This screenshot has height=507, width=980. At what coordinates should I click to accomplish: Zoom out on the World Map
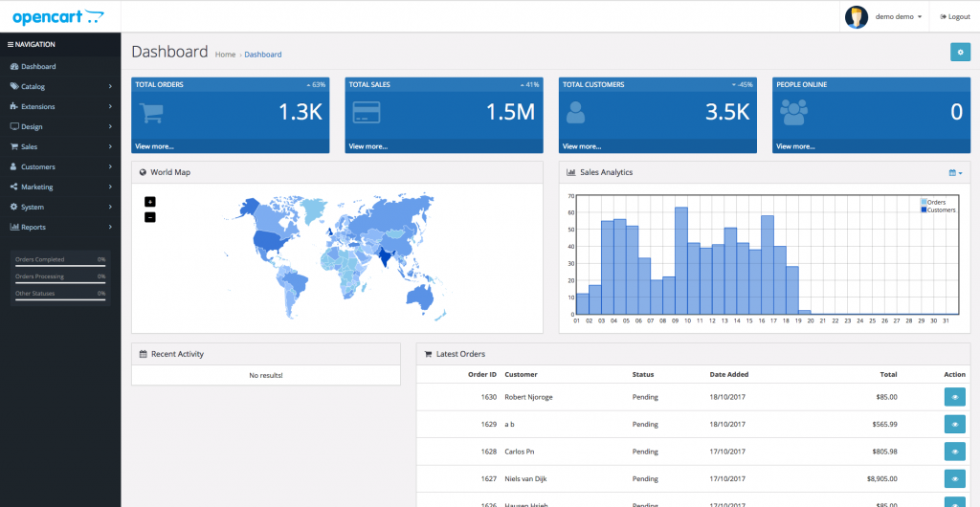[149, 217]
